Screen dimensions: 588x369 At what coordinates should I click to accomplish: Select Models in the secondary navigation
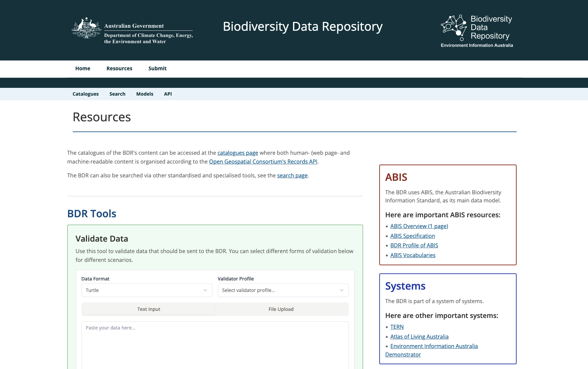click(145, 94)
